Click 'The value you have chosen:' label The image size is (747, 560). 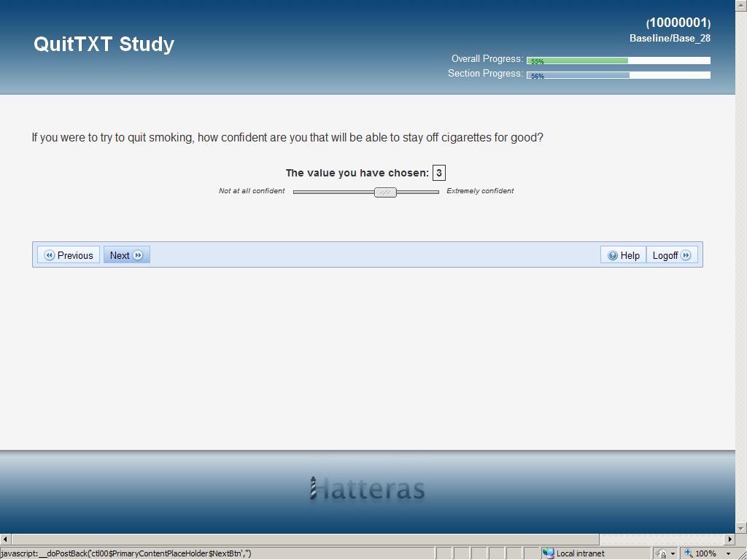click(x=357, y=173)
